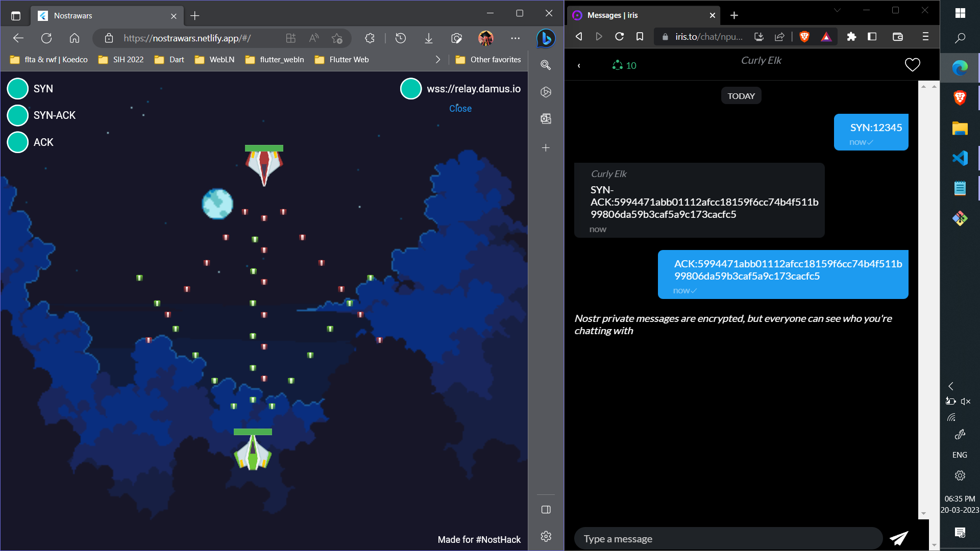
Task: Send message with paper plane icon
Action: point(898,538)
